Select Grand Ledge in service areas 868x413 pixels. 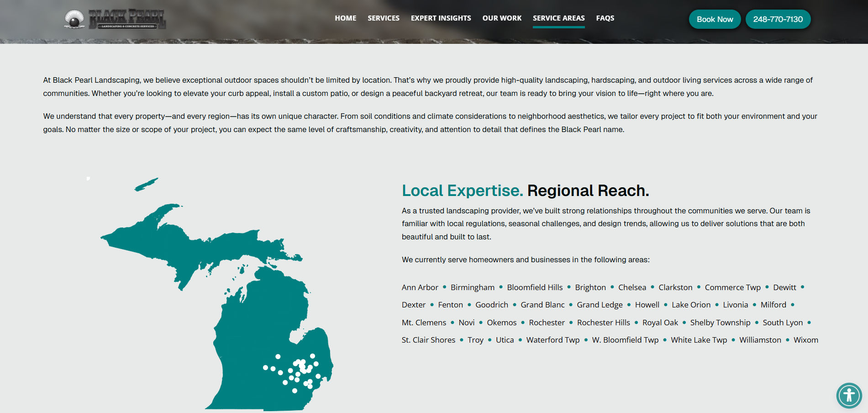point(600,305)
